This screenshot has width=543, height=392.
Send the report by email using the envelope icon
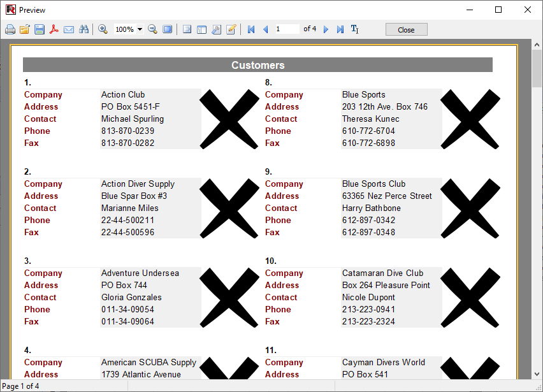tap(69, 29)
